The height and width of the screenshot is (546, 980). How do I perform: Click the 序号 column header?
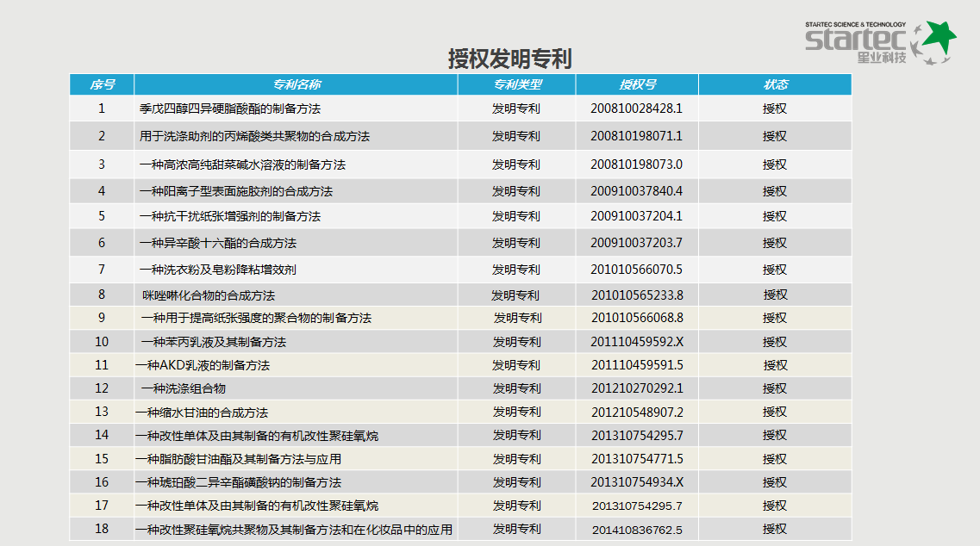pyautogui.click(x=102, y=84)
